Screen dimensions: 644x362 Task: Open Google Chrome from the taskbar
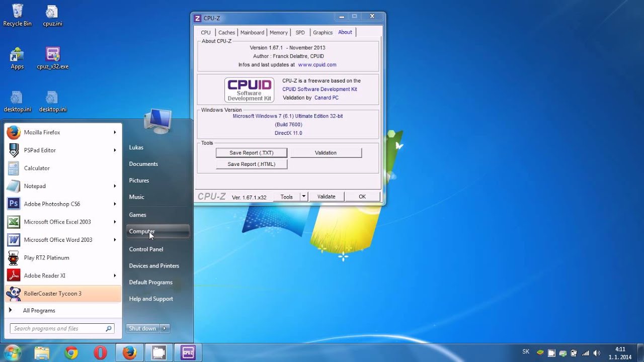(x=71, y=353)
